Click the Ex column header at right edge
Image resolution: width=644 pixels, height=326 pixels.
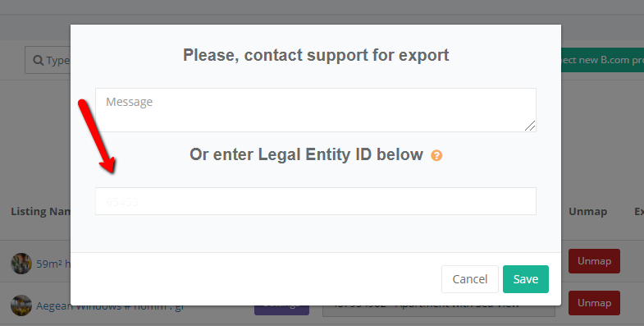(639, 212)
